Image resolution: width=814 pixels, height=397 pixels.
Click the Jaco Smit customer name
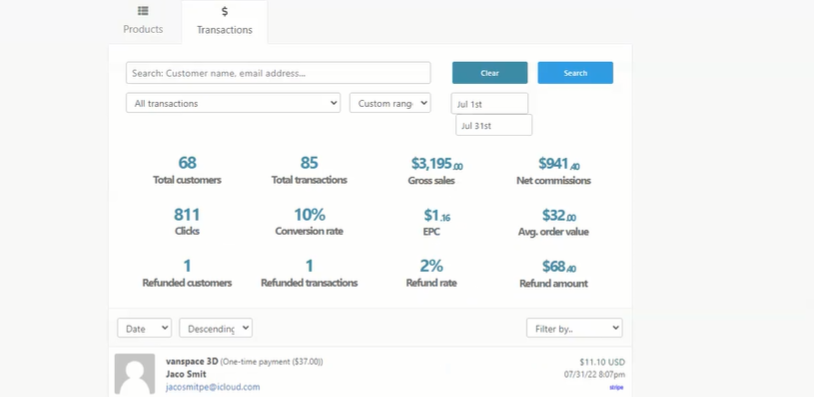pos(186,374)
